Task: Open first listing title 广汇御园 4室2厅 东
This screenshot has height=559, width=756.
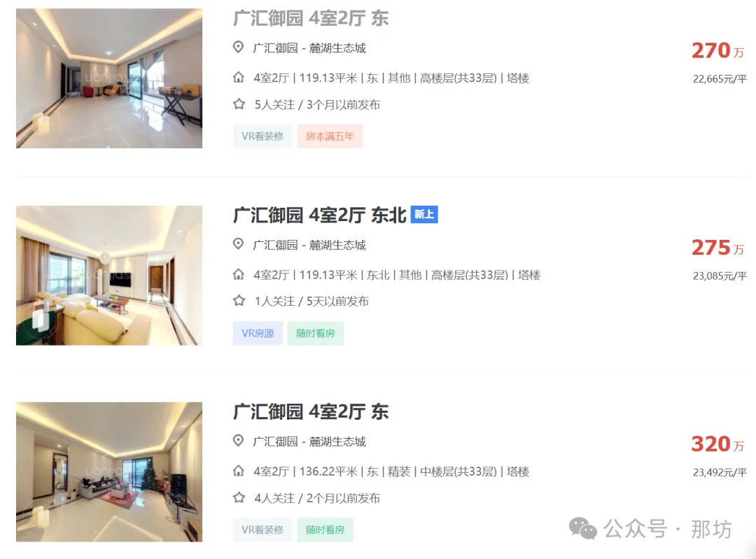Action: tap(311, 18)
